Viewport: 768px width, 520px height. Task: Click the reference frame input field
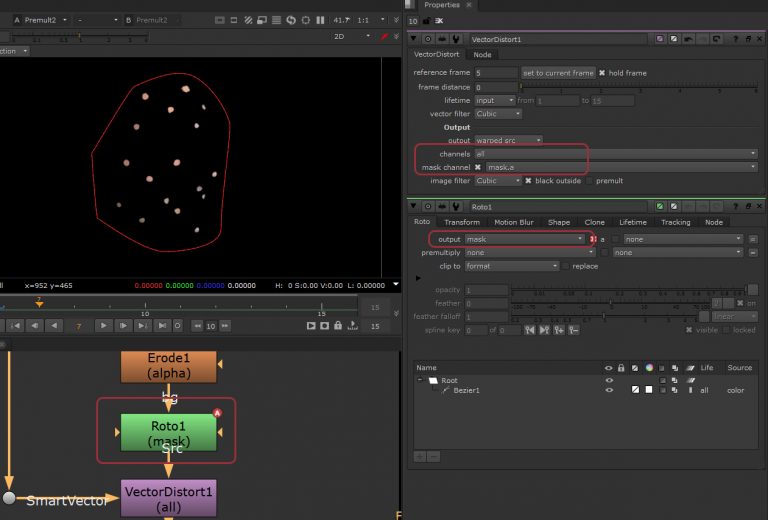496,73
